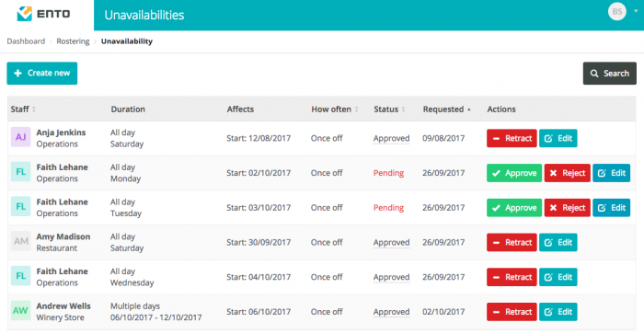Edit Faith Lehane's Monday request
The image size is (644, 334).
pyautogui.click(x=611, y=173)
